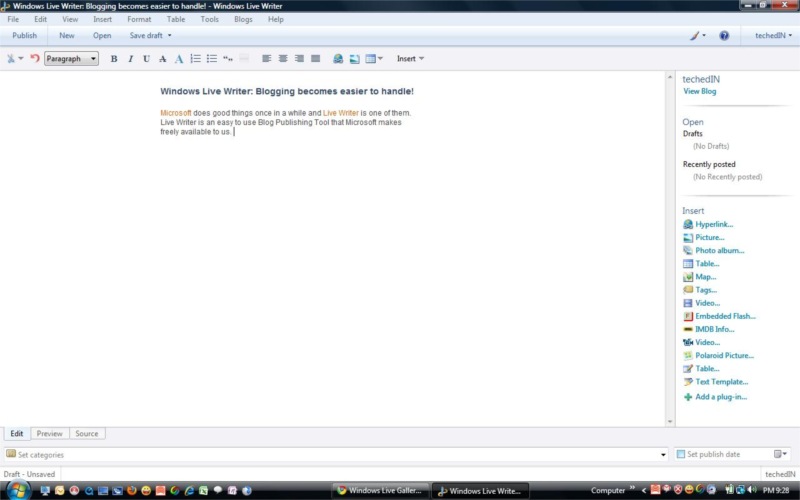800x500 pixels.
Task: Click the orange Live Writer link text
Action: tap(341, 113)
